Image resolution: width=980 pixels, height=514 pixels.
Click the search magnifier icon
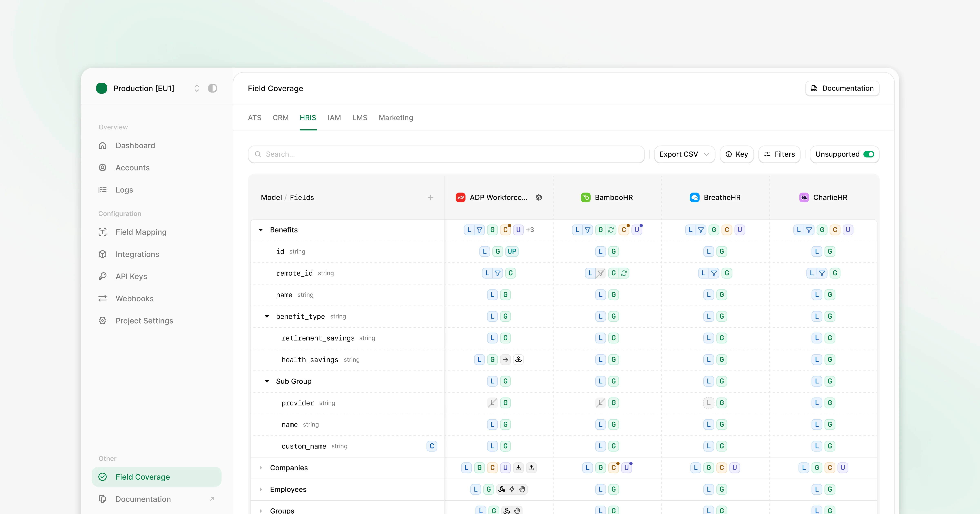click(x=258, y=154)
